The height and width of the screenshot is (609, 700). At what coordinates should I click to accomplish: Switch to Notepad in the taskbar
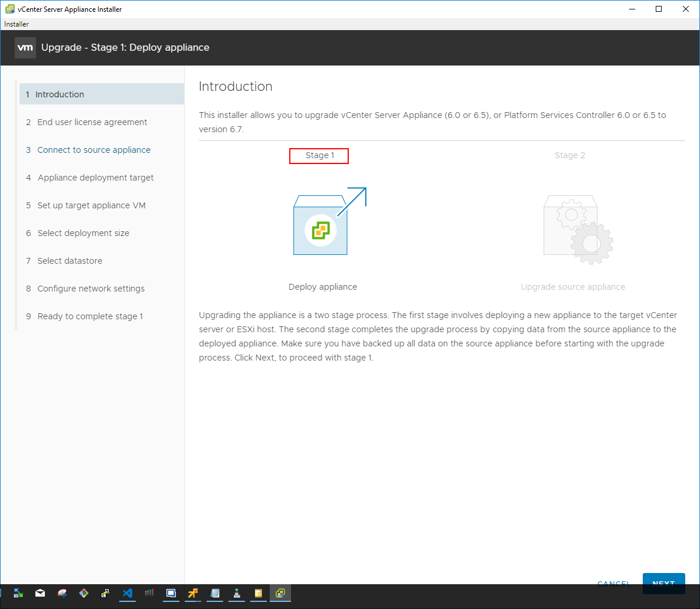(x=215, y=593)
